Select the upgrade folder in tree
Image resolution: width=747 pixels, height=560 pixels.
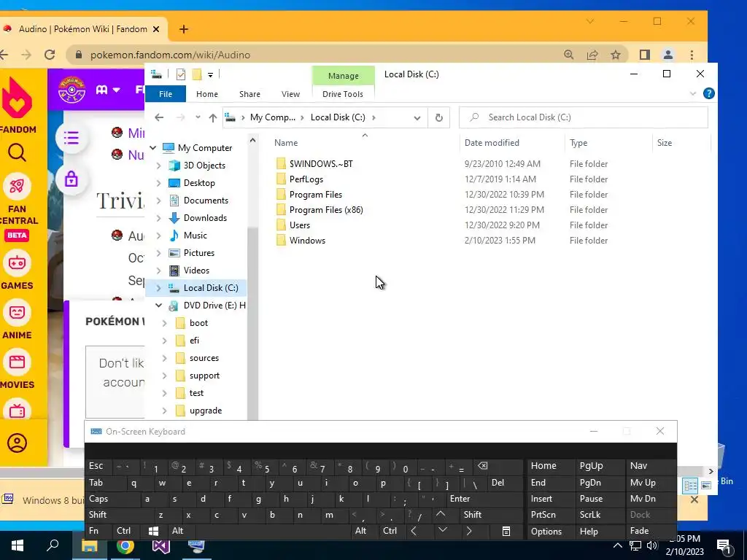(x=205, y=411)
